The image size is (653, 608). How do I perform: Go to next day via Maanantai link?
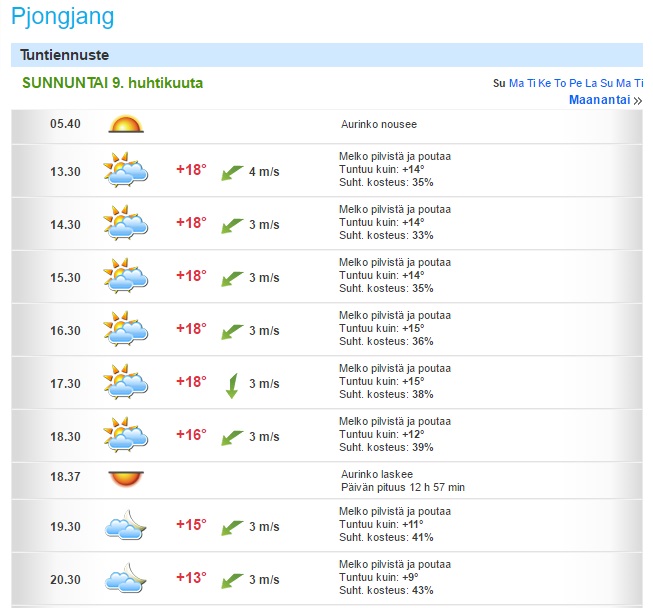pyautogui.click(x=599, y=100)
